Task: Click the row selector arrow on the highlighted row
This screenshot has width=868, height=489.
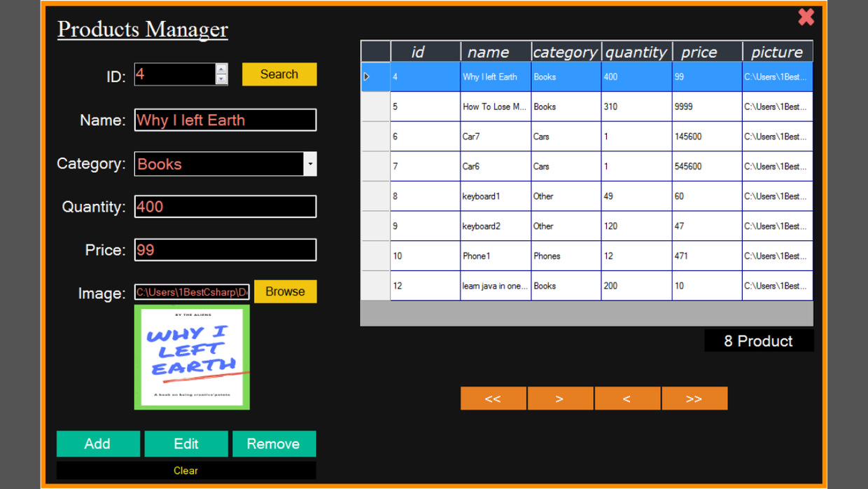Action: click(366, 76)
